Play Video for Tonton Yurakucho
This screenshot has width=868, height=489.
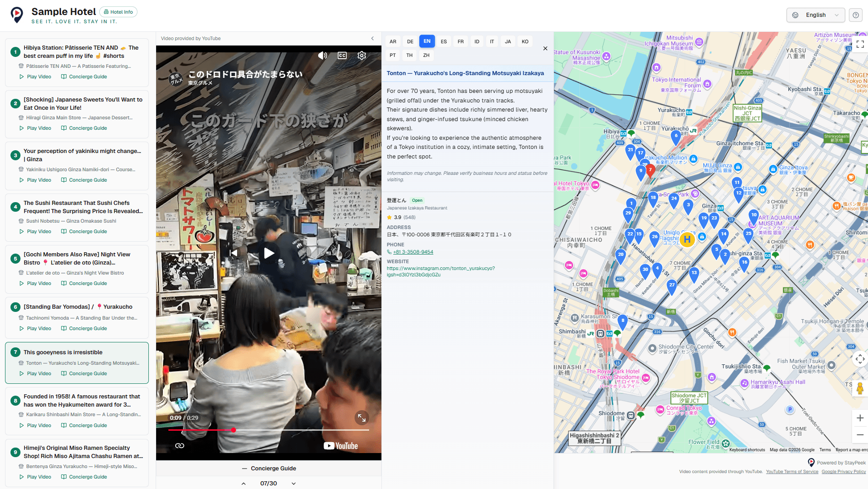coord(35,373)
